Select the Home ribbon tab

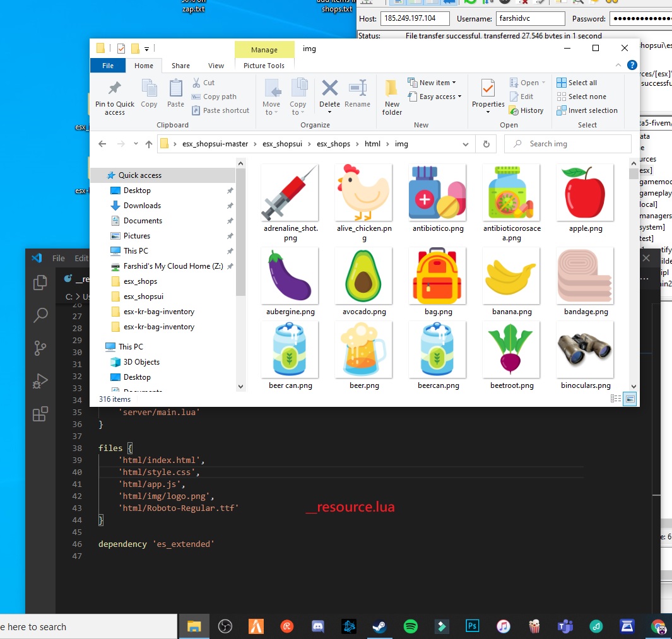[x=144, y=66]
